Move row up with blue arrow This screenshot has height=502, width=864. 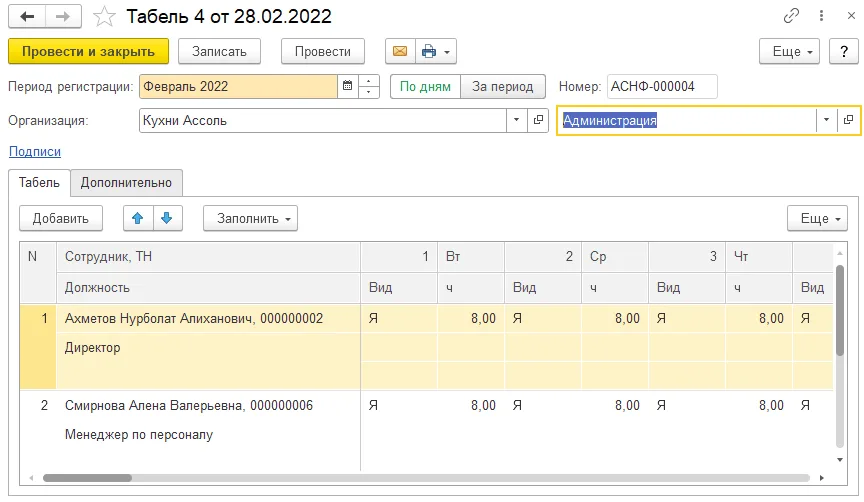pyautogui.click(x=138, y=218)
